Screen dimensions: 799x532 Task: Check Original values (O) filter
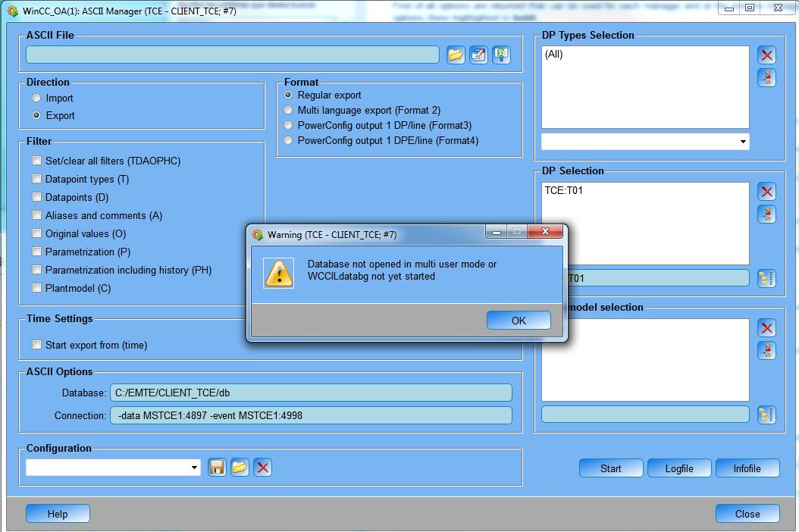click(x=36, y=233)
